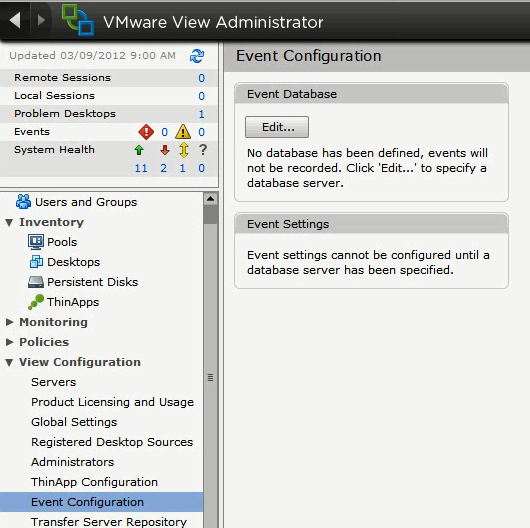530x528 pixels.
Task: Open Pools in Inventory
Action: pyautogui.click(x=62, y=242)
